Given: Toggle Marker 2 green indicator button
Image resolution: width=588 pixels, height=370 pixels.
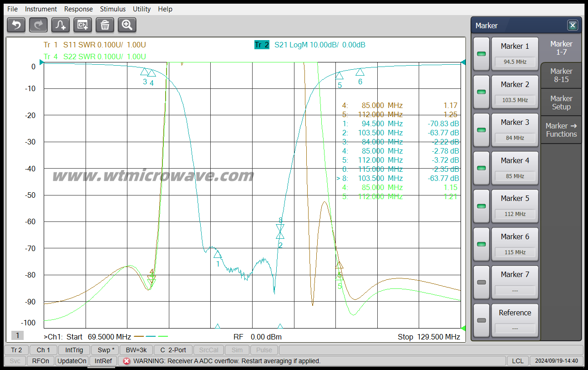Looking at the screenshot, I should point(481,92).
